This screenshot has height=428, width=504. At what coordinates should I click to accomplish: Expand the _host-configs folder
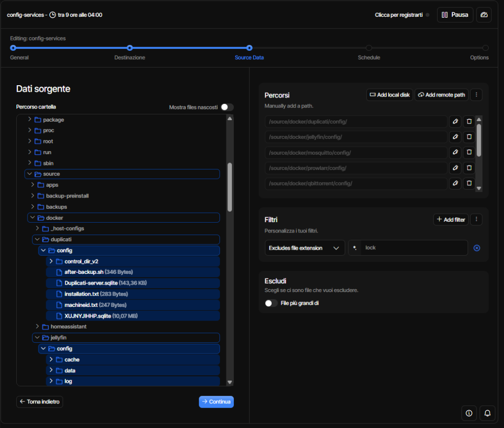(x=37, y=229)
